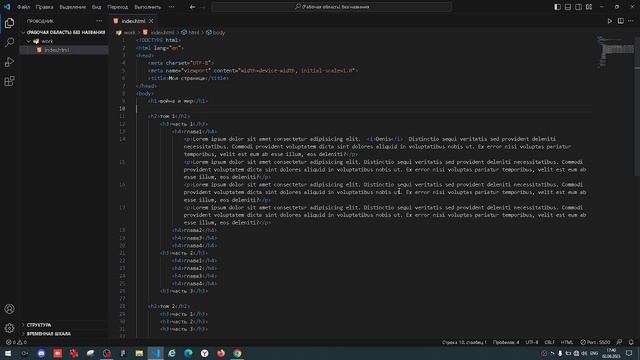Toggle the primary sidebar layout icon
This screenshot has width=640, height=360.
(x=557, y=7)
